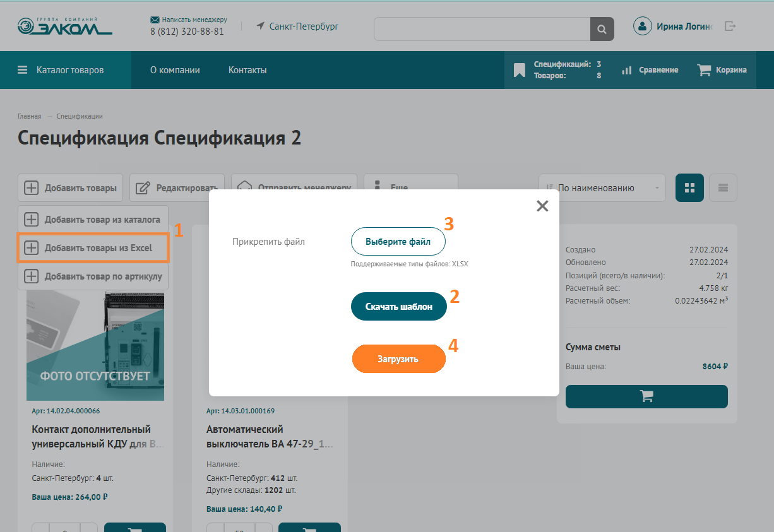Open the specifications bookmark icon
Viewport: 774px width, 532px height.
tap(520, 70)
